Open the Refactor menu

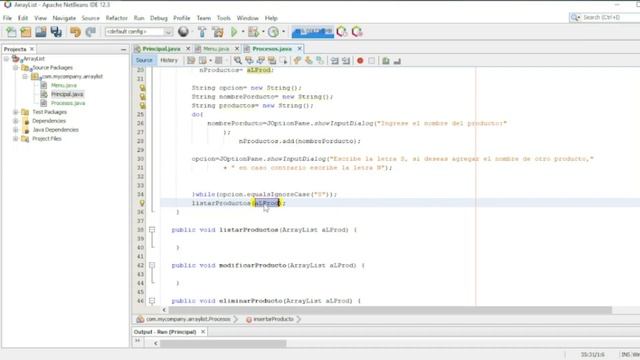click(117, 18)
